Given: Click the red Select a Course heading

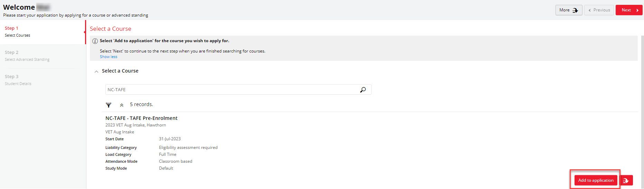Looking at the screenshot, I should click(x=110, y=29).
